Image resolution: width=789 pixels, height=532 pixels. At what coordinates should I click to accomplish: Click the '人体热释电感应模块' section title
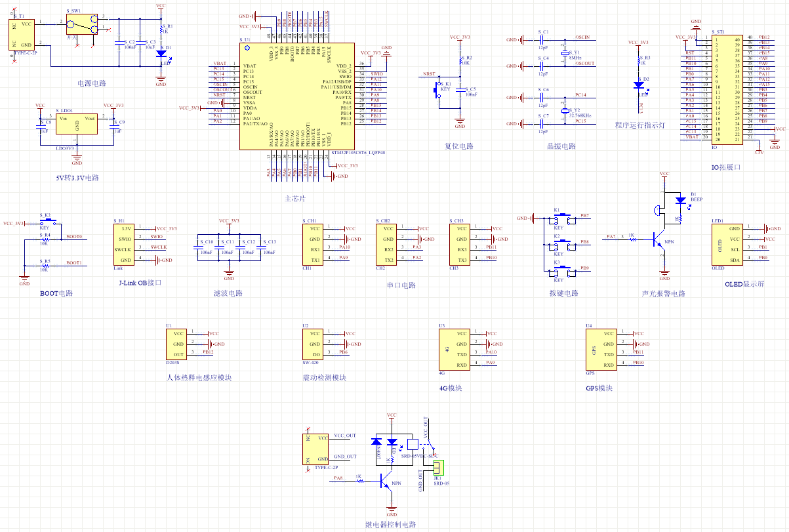point(199,377)
